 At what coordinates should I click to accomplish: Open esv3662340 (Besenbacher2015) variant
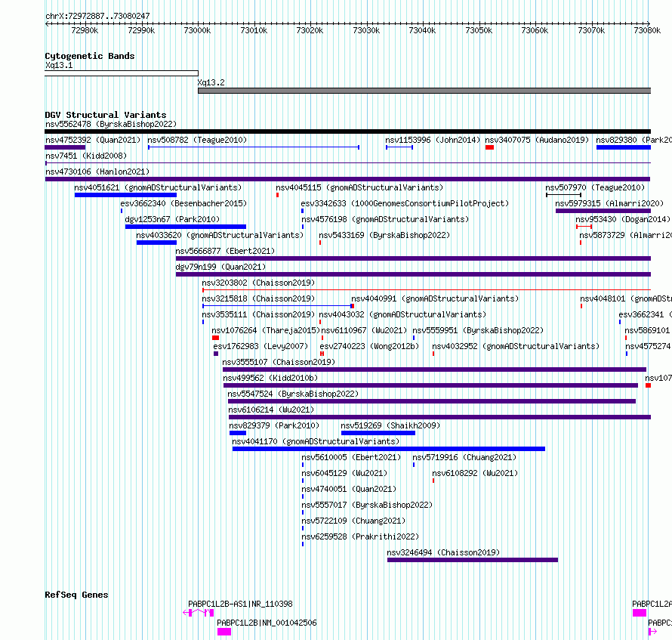point(183,204)
